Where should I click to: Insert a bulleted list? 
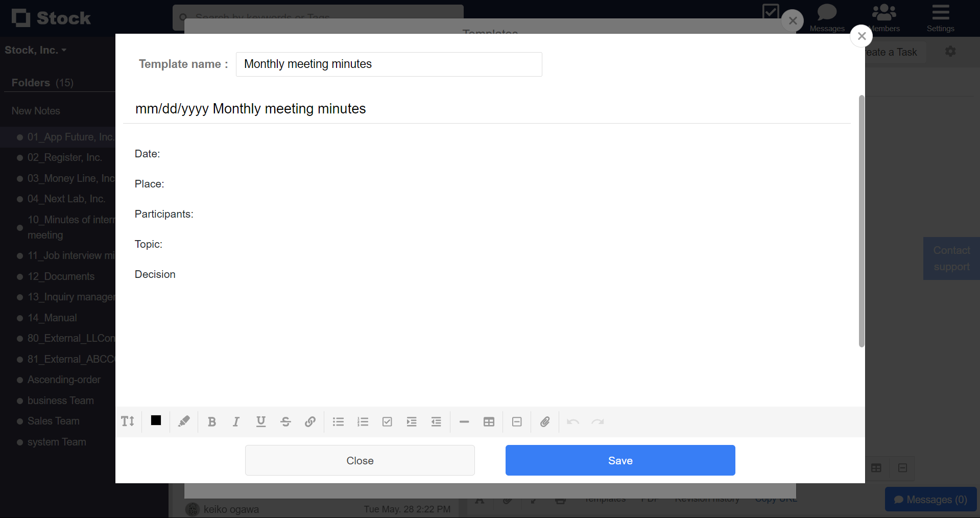(338, 422)
